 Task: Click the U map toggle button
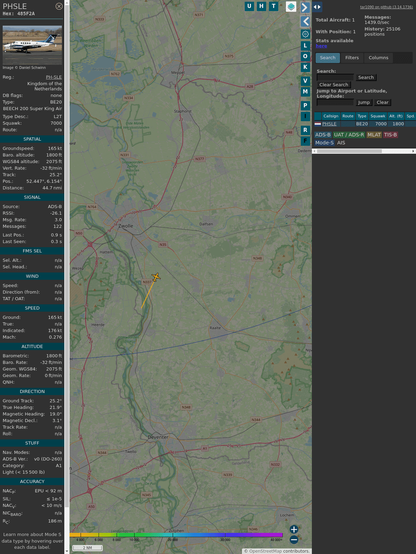249,6
